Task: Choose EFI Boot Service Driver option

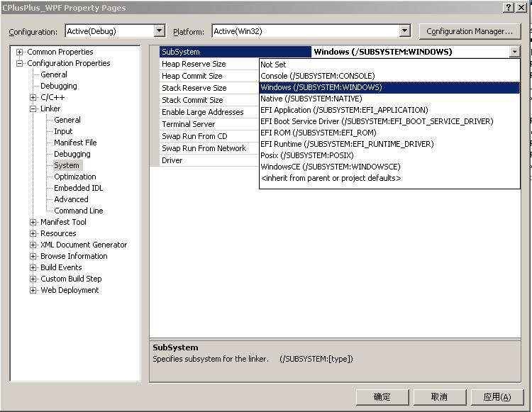Action: click(389, 121)
